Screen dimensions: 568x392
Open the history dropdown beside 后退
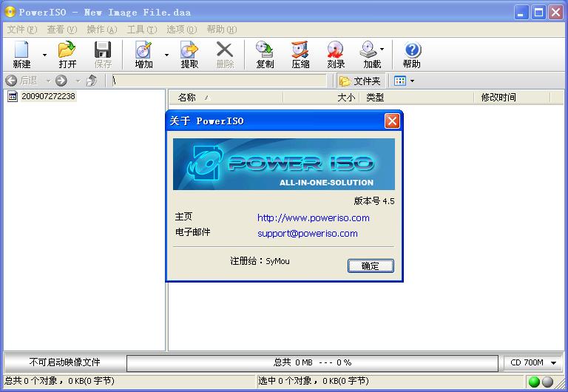click(x=48, y=81)
